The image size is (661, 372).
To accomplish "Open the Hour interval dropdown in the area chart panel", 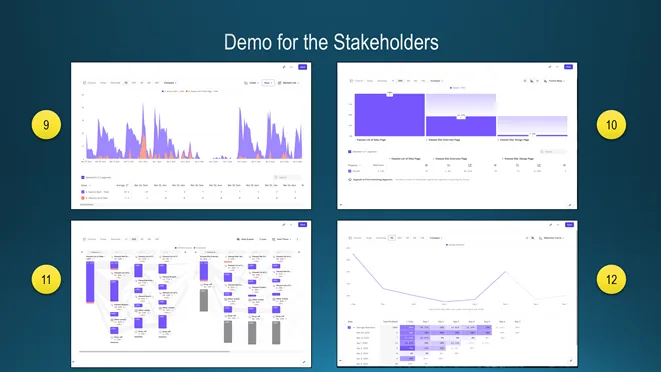I will tap(268, 83).
